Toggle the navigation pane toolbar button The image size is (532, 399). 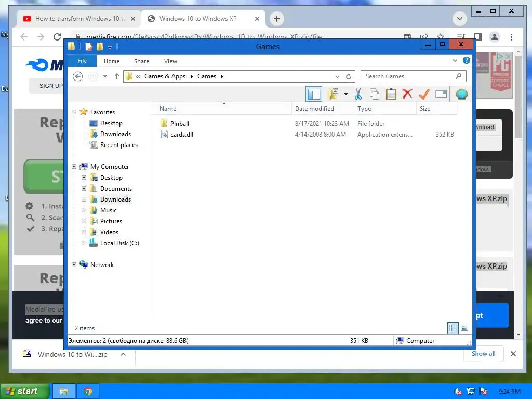pos(313,95)
